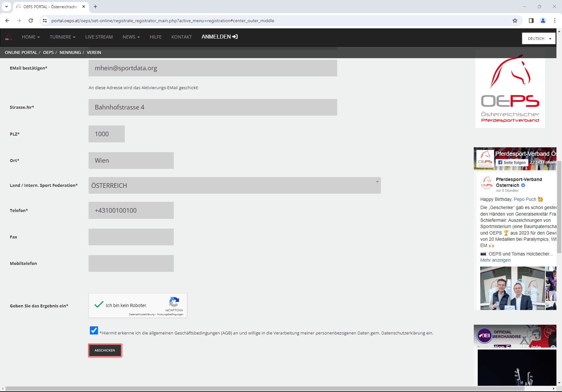
Task: Go to the KONTAKT page
Action: tap(181, 37)
